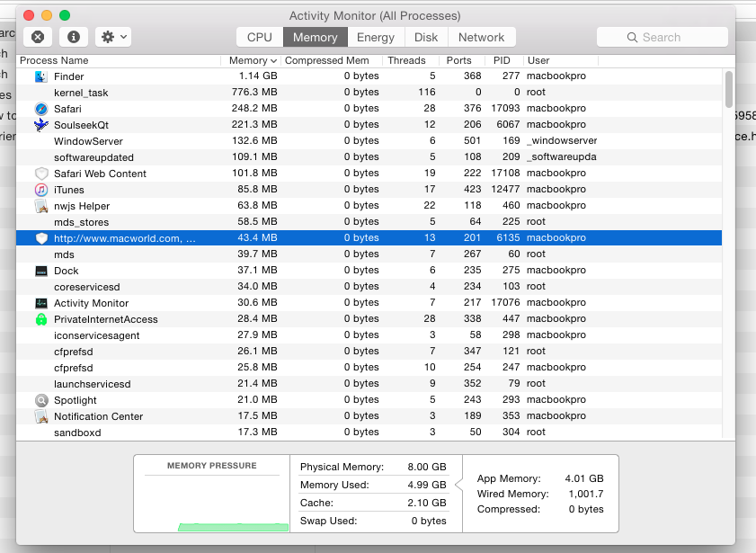This screenshot has height=553, width=756.
Task: Select the coreservicesd process row
Action: (369, 286)
